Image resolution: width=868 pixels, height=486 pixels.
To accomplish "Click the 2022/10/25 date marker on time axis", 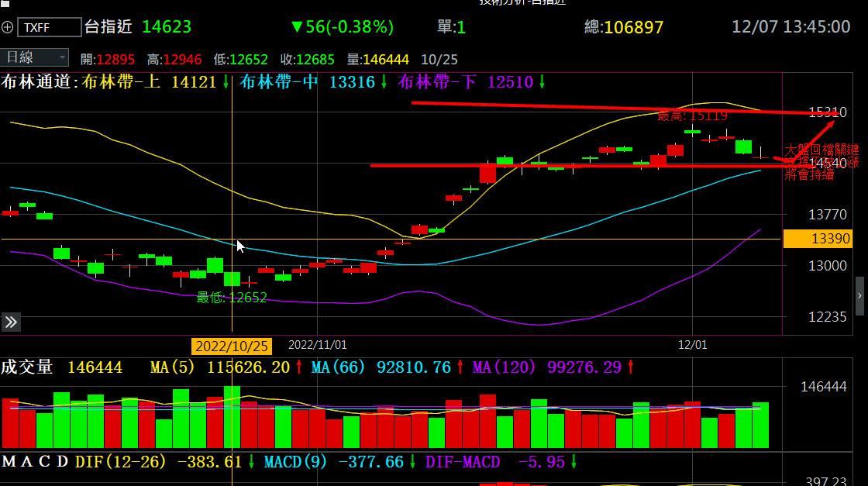I will (x=232, y=345).
